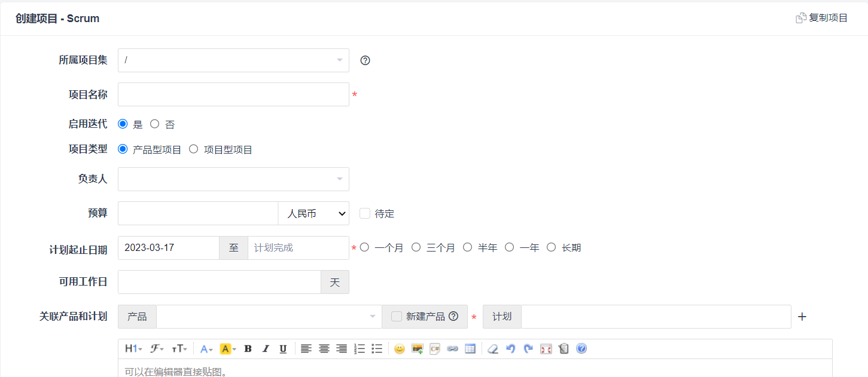
Task: Toggle underline formatting
Action: (x=283, y=349)
